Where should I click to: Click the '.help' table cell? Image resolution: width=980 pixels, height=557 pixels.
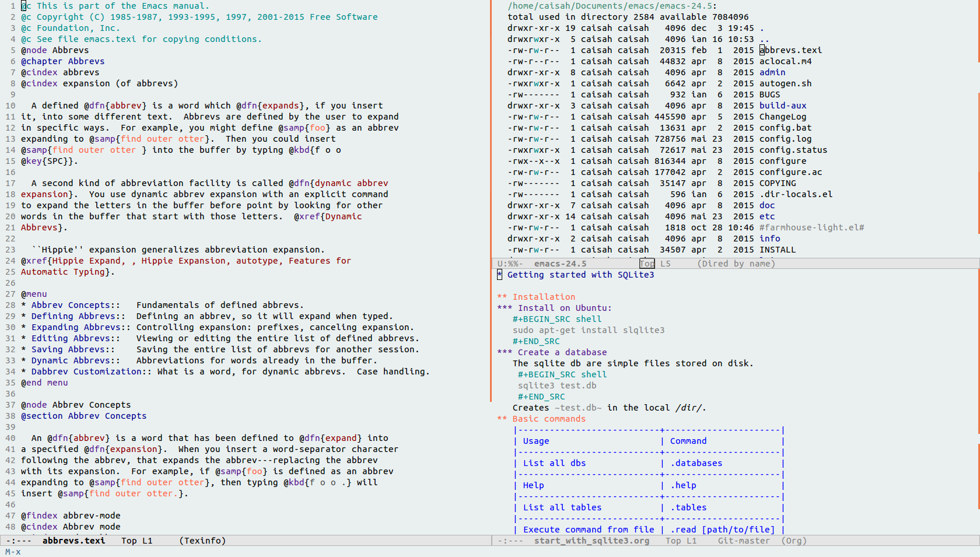click(x=683, y=485)
